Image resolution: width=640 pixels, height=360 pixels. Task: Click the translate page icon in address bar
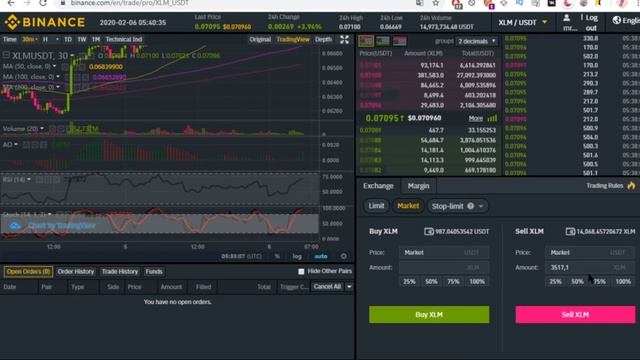(x=420, y=3)
